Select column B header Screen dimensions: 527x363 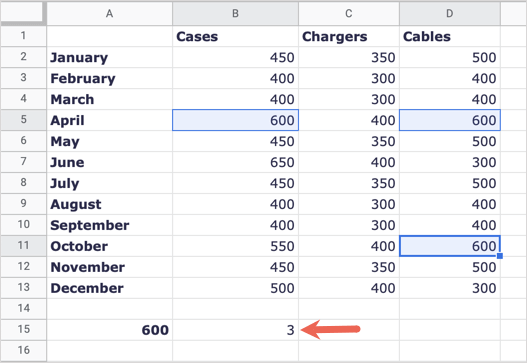pos(235,13)
